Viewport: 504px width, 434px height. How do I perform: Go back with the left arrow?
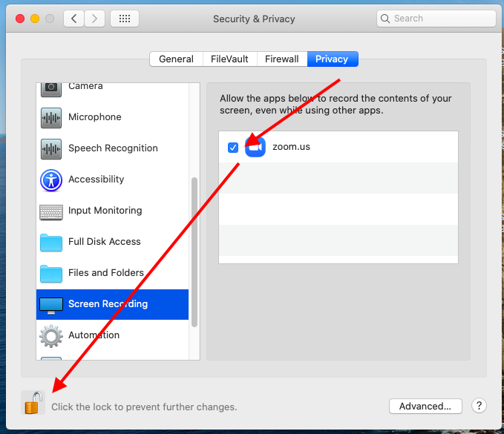74,19
